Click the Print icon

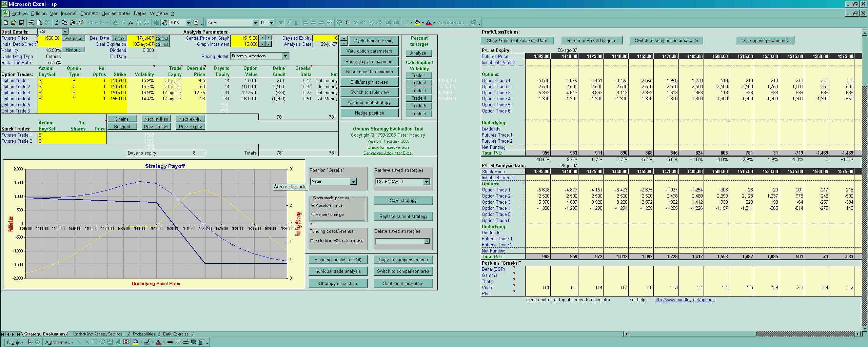pos(32,23)
